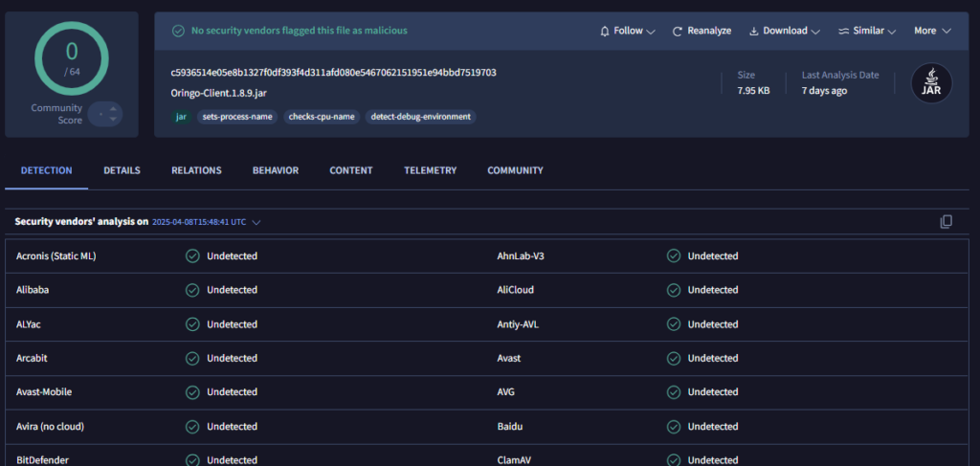The image size is (980, 466).
Task: Click the detect-debug-environment tag
Action: pos(421,117)
